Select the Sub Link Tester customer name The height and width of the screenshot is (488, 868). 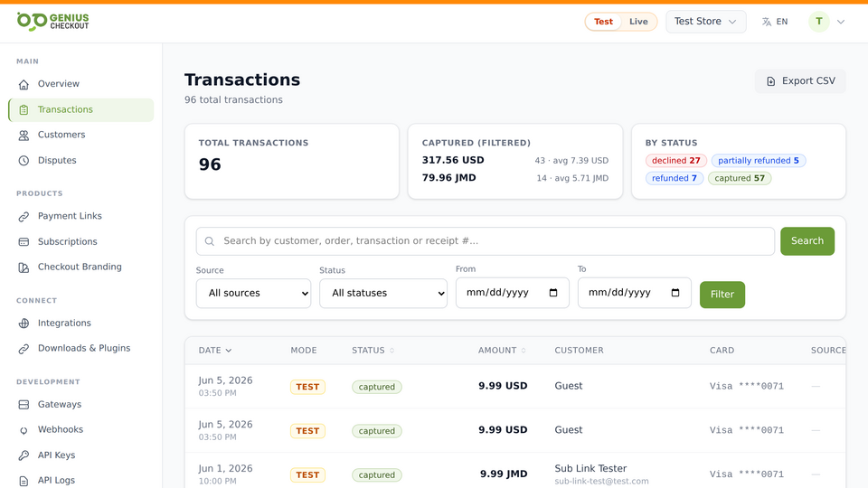click(x=590, y=469)
